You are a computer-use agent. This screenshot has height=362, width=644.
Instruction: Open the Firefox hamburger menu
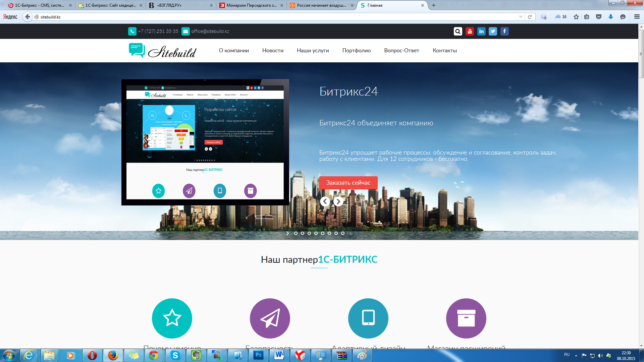point(637,17)
